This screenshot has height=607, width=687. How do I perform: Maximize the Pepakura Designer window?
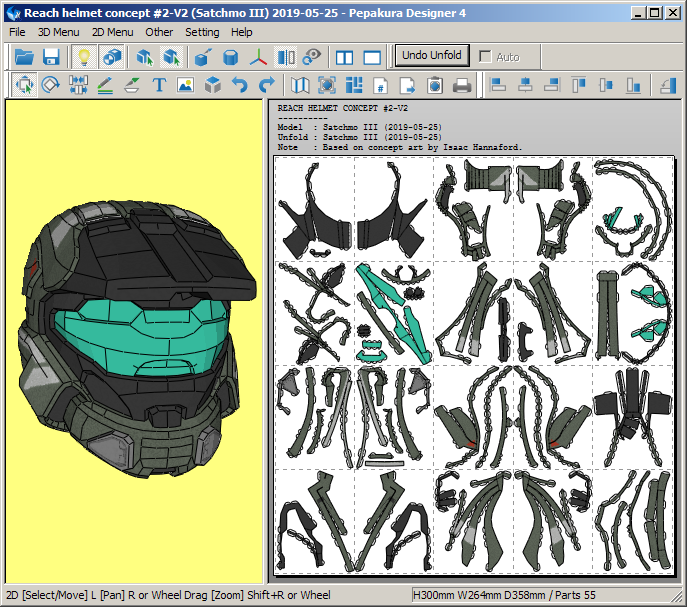tap(655, 13)
